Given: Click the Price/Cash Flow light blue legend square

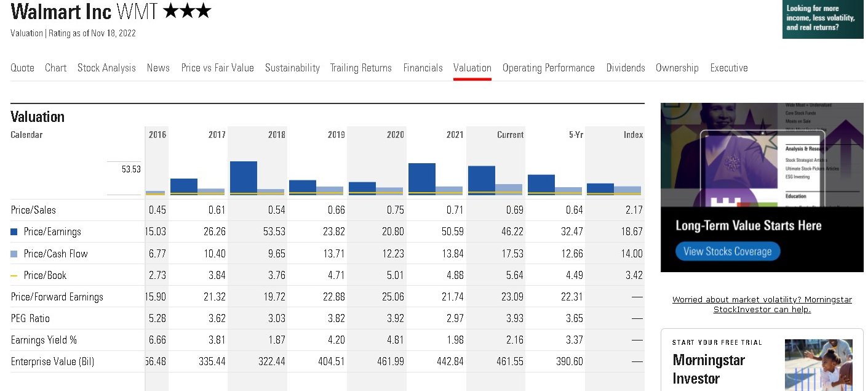Looking at the screenshot, I should [x=14, y=254].
